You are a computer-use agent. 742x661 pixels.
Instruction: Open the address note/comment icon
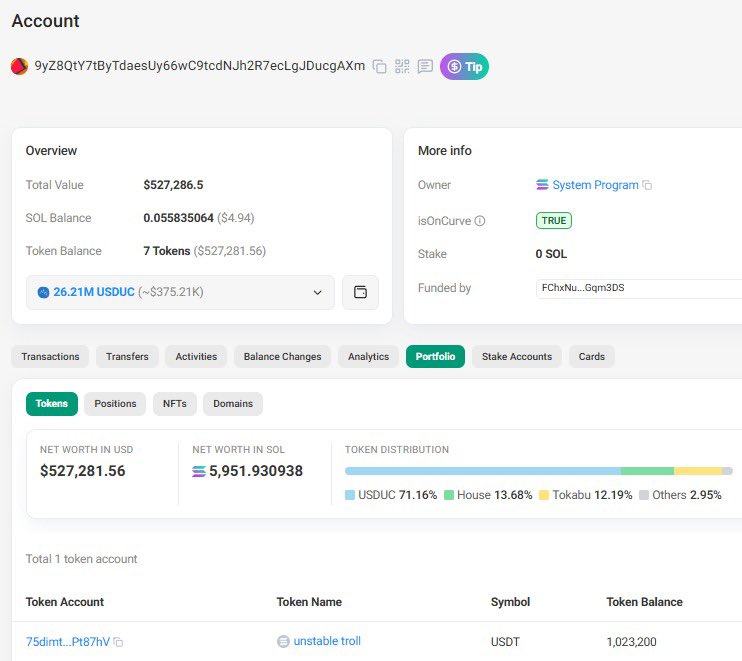click(x=425, y=66)
